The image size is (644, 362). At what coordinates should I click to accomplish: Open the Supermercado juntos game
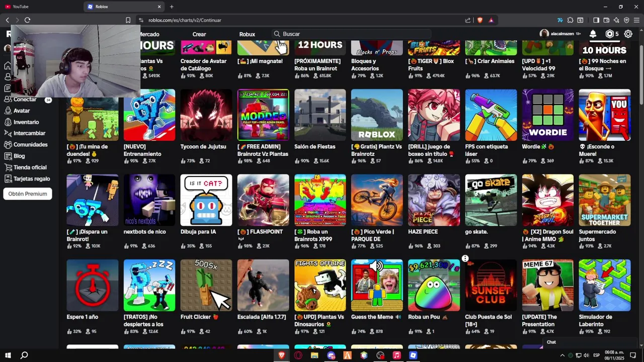604,200
